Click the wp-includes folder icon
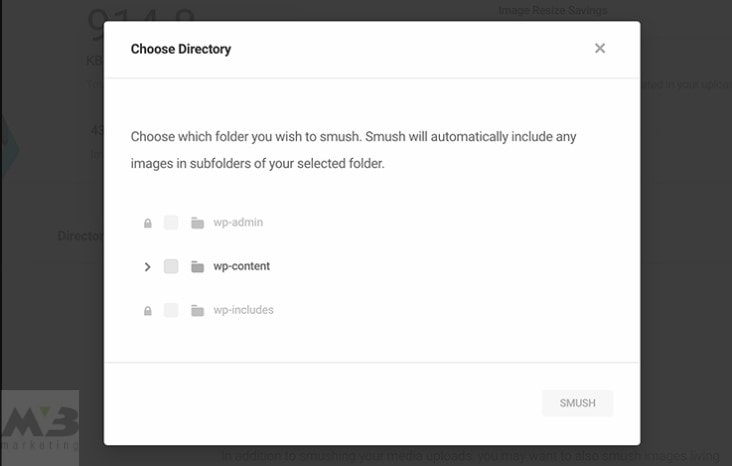The width and height of the screenshot is (732, 466). click(x=197, y=311)
